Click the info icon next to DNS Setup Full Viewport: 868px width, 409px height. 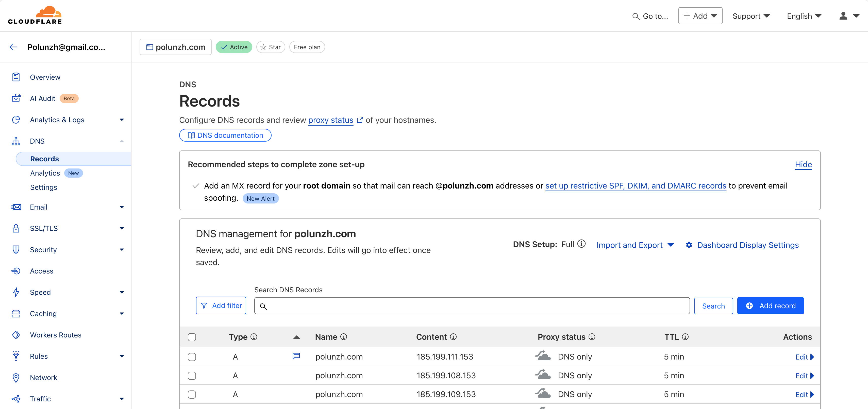(581, 244)
